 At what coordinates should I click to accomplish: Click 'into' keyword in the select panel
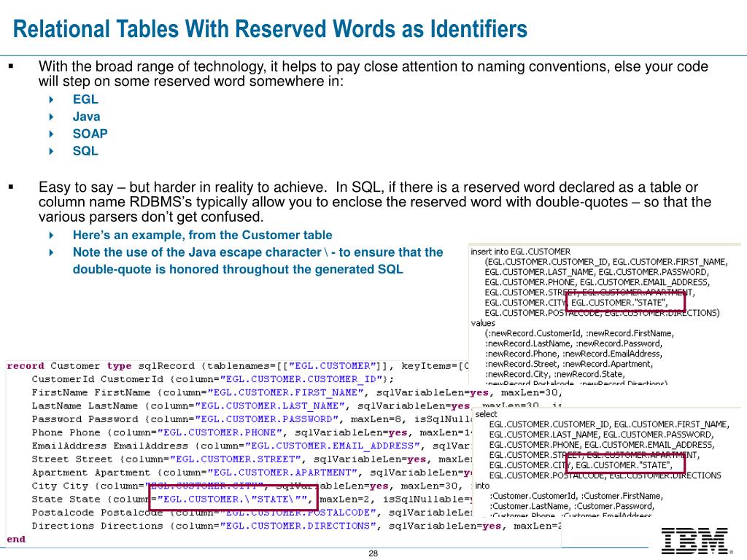click(482, 485)
